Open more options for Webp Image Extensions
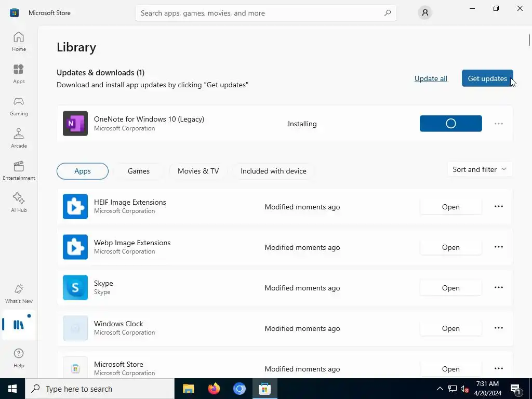 click(498, 247)
